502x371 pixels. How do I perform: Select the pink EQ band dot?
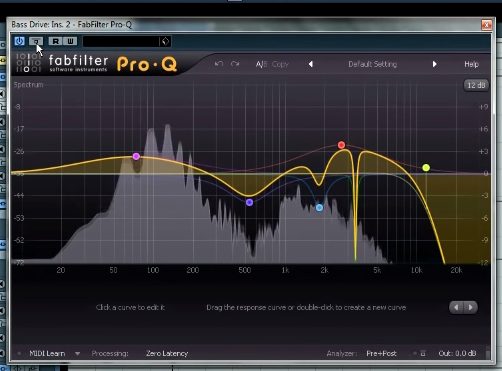[x=136, y=156]
